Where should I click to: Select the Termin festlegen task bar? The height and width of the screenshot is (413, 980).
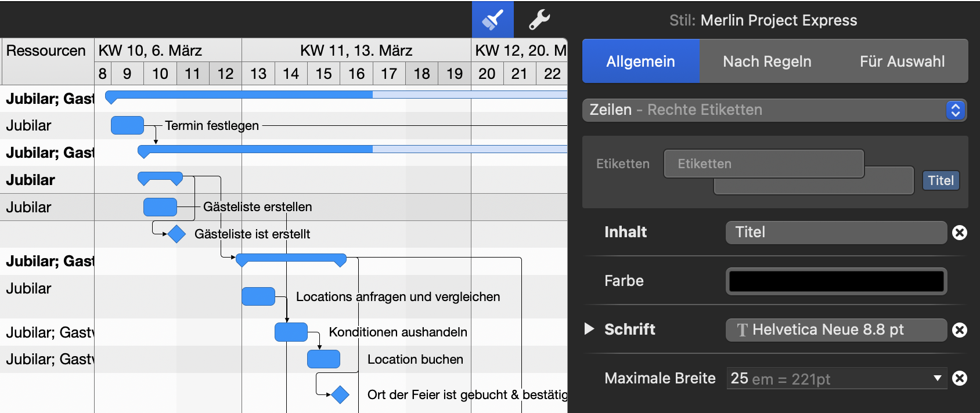[127, 125]
